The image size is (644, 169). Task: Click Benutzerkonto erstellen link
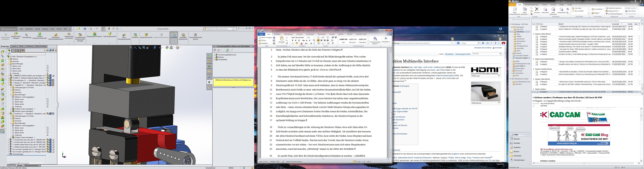click(483, 48)
